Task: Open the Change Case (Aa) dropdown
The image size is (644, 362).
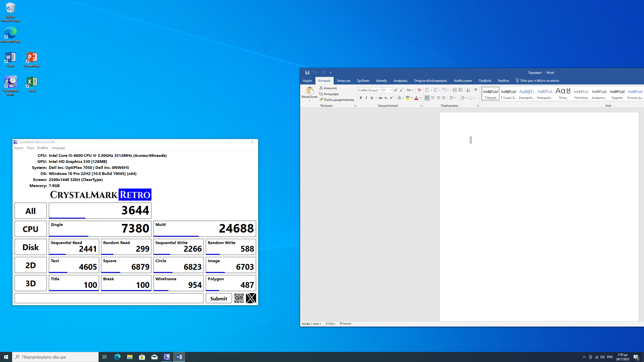Action: tap(410, 90)
